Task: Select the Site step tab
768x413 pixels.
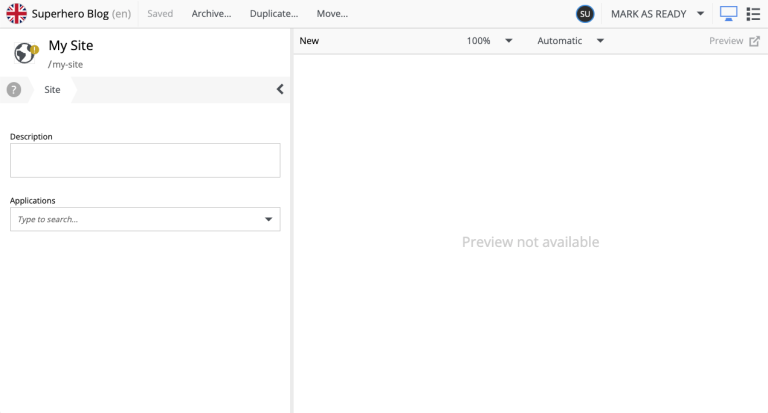Action: click(52, 89)
